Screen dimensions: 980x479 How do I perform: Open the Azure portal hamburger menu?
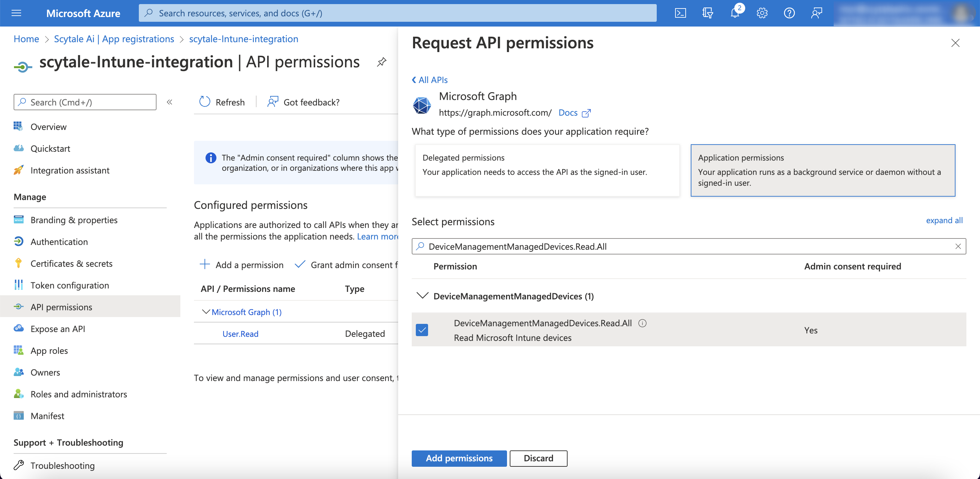click(16, 13)
